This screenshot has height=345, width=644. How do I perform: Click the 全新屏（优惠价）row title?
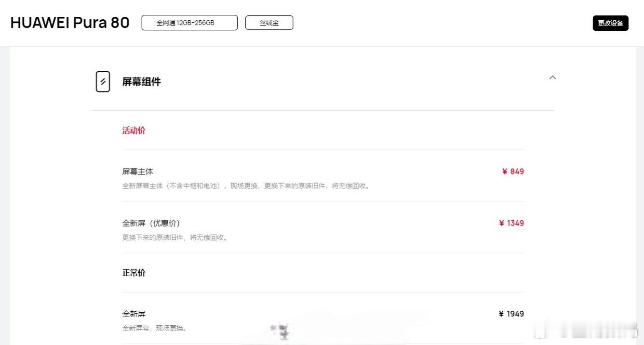(151, 223)
